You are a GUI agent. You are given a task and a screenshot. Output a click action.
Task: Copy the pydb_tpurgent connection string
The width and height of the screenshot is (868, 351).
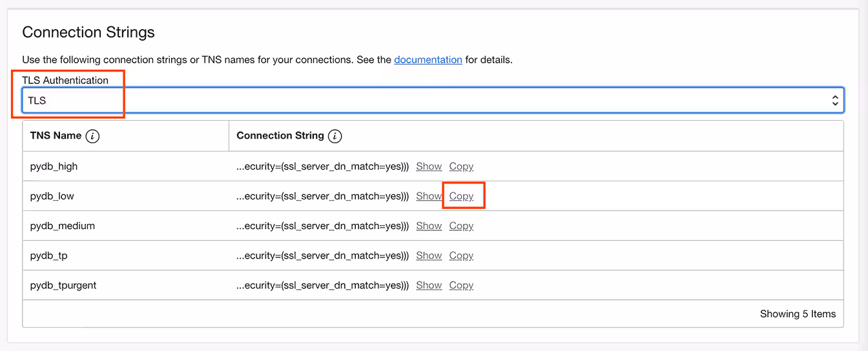point(461,285)
